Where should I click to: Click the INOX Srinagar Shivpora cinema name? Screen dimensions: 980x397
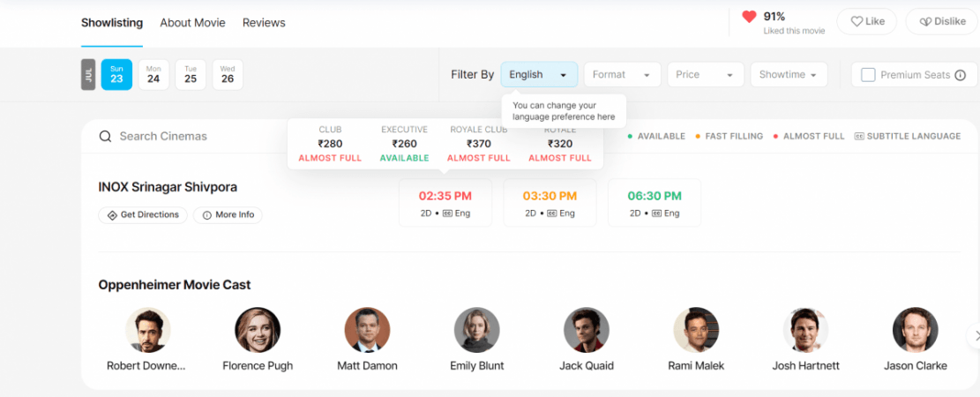[x=168, y=187]
